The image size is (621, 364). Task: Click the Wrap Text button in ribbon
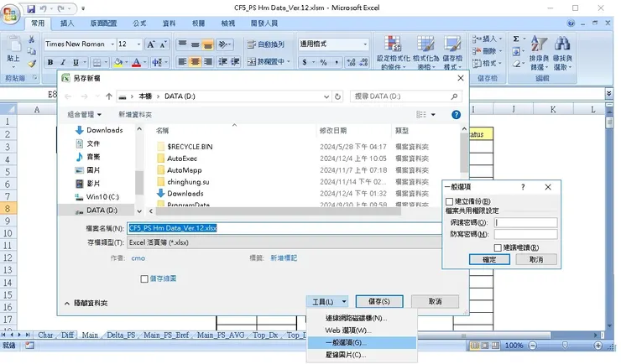(x=265, y=44)
